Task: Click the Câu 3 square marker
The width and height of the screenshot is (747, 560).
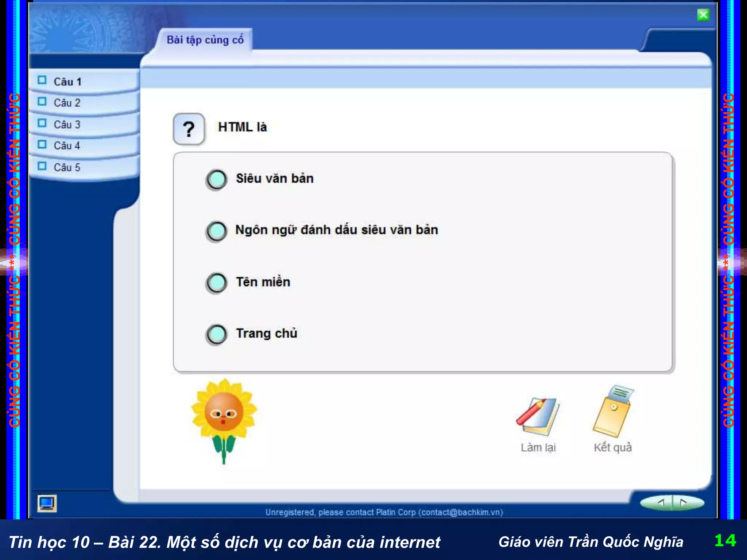Action: (x=42, y=123)
